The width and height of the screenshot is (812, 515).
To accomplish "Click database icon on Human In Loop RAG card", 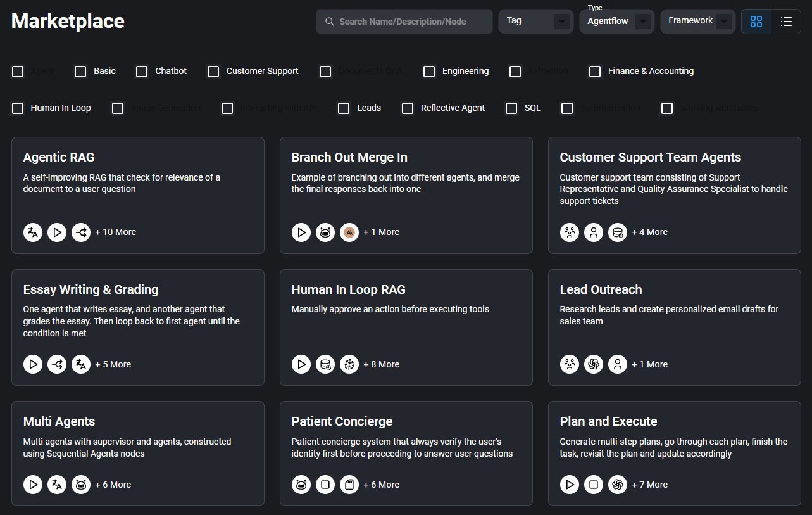I will pos(325,364).
